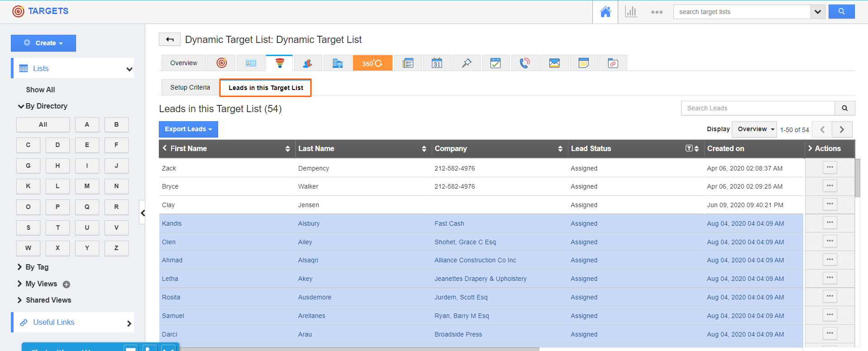The height and width of the screenshot is (351, 868).
Task: Toggle sort on First Name column
Action: point(287,149)
